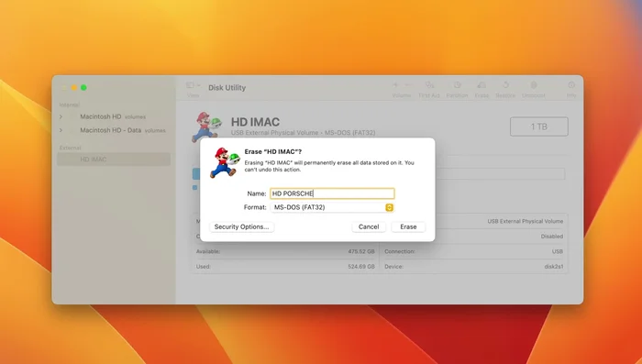Click the HD IMAC volume heading

coord(255,122)
